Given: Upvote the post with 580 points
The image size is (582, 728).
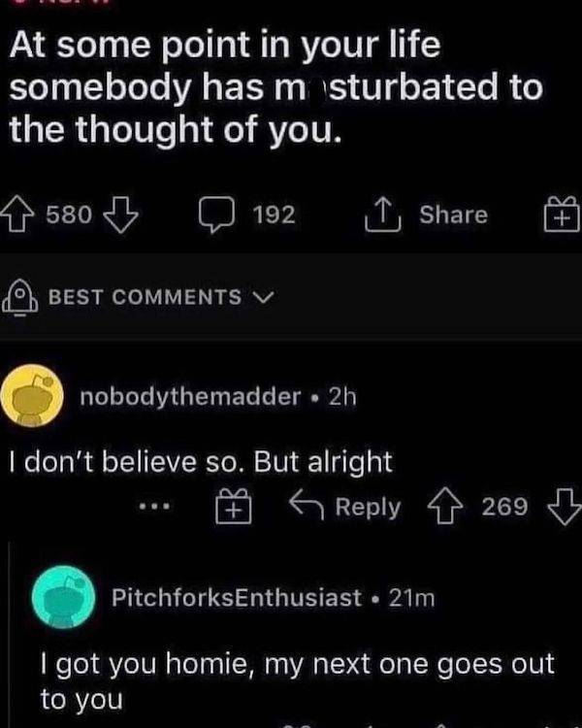Looking at the screenshot, I should (x=17, y=215).
